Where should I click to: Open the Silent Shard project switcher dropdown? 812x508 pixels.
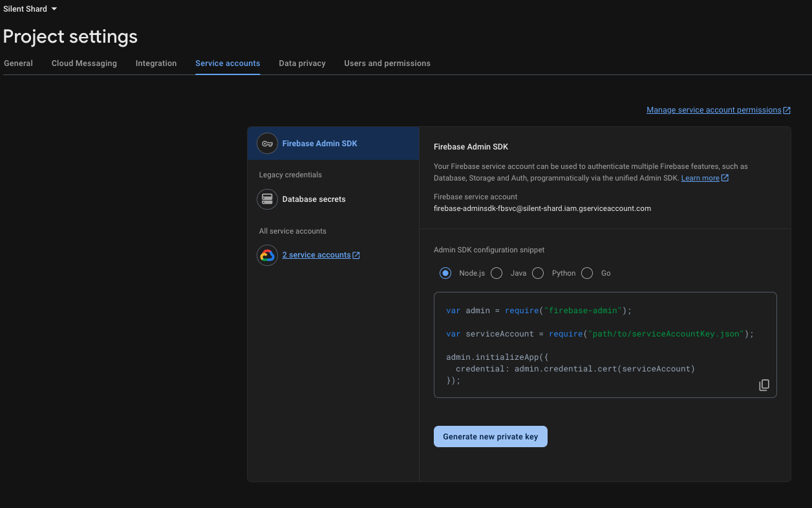coord(29,8)
